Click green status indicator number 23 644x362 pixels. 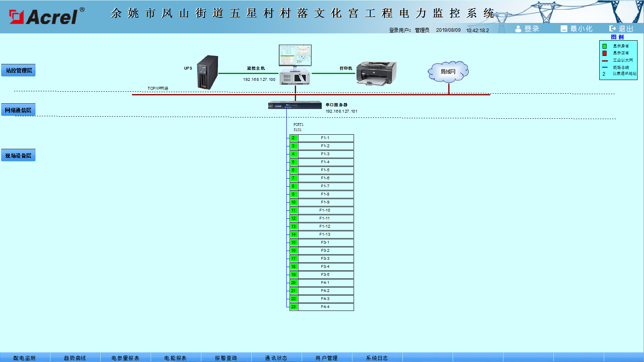click(x=294, y=307)
